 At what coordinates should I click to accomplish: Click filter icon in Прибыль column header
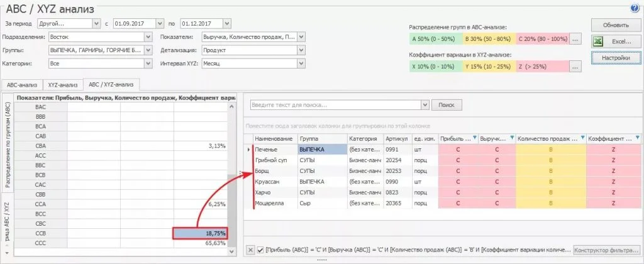point(475,138)
